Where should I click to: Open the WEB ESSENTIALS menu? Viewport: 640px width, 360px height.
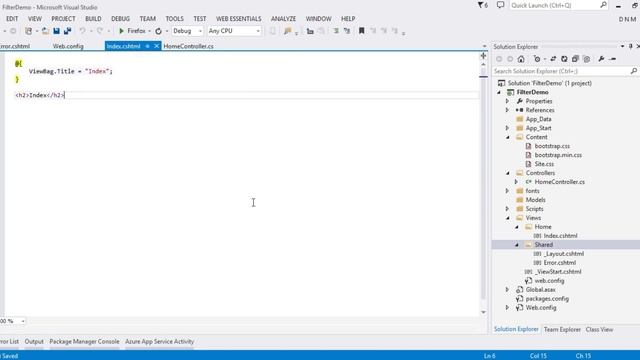238,19
